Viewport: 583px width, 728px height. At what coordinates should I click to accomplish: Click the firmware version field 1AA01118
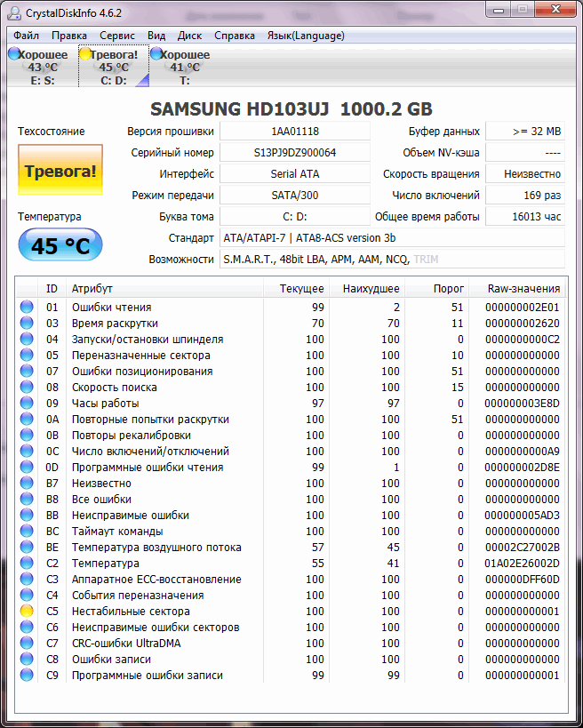tap(295, 132)
